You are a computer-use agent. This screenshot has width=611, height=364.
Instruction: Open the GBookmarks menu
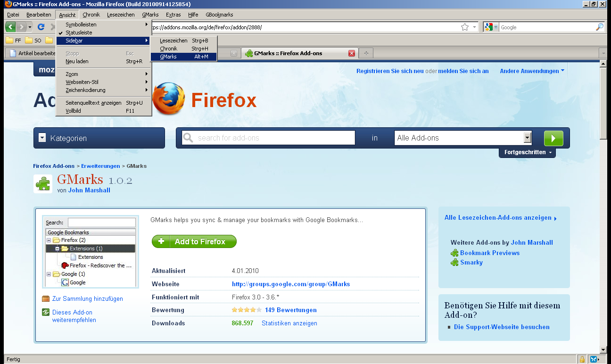[x=219, y=15]
